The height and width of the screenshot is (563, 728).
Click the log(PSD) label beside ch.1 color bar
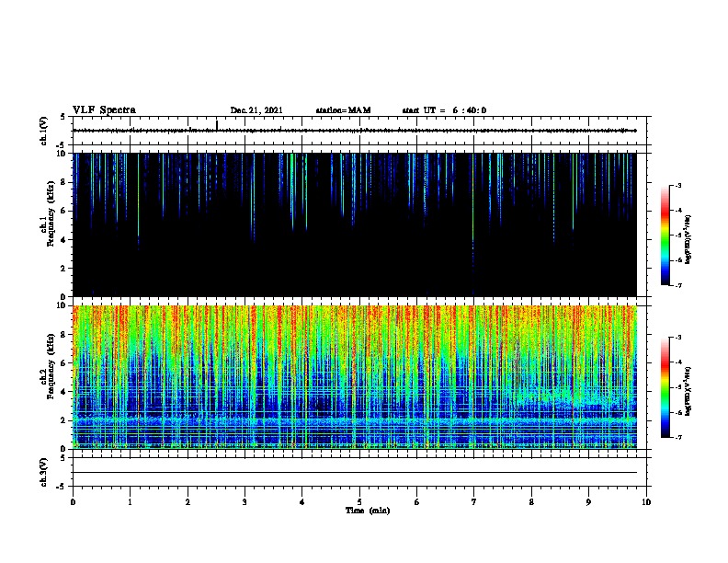688,240
